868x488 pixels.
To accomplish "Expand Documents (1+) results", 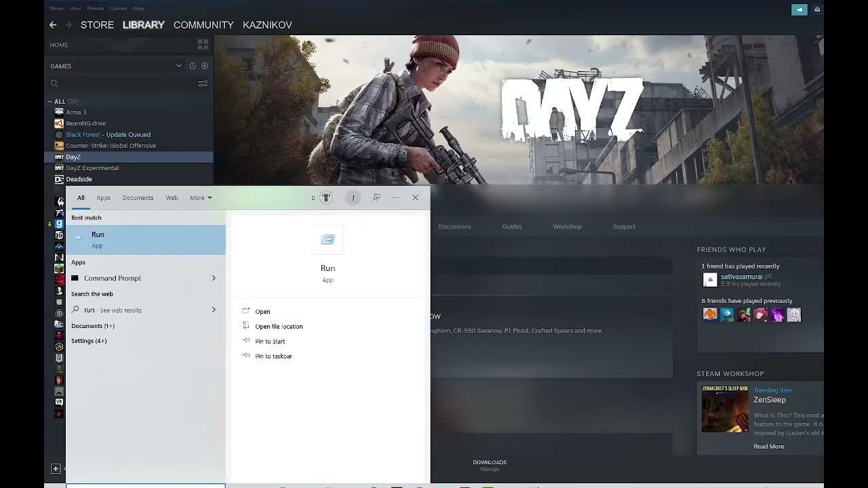I will [x=93, y=326].
